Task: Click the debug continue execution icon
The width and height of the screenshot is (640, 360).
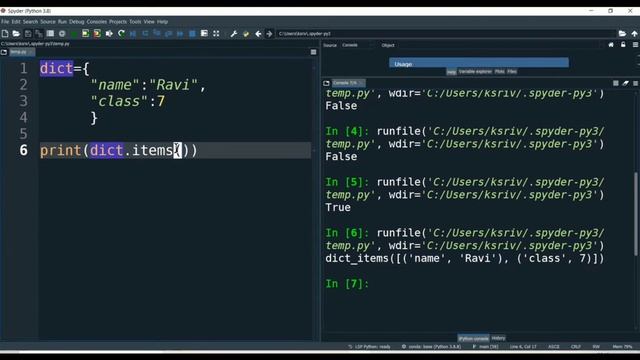Action: pos(180,33)
